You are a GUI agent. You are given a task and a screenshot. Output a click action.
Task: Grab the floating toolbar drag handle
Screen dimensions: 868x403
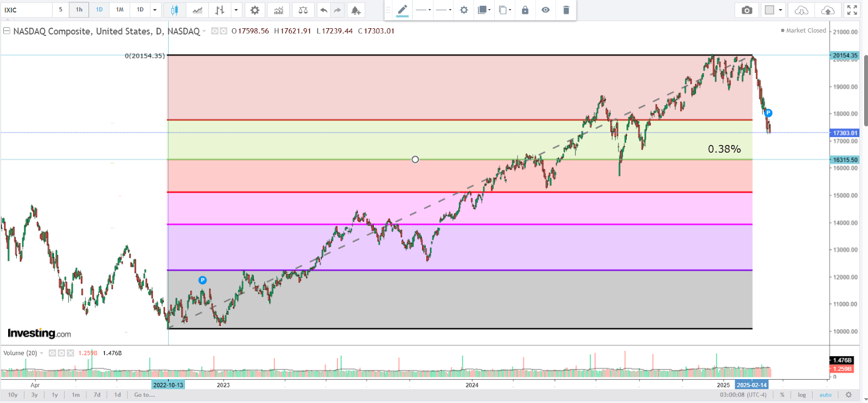388,10
